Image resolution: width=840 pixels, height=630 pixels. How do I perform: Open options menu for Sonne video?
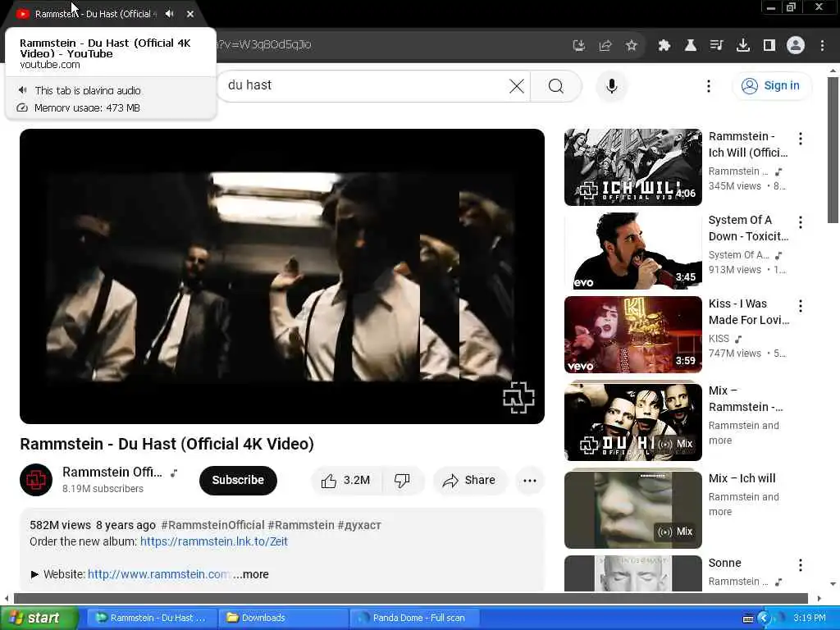(801, 564)
